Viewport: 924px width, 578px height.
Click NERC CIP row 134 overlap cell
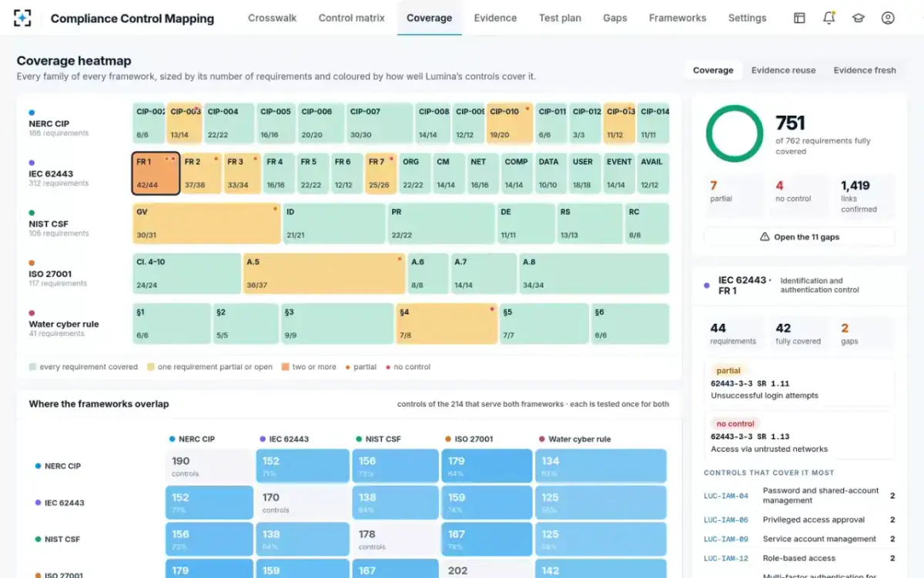pos(601,465)
